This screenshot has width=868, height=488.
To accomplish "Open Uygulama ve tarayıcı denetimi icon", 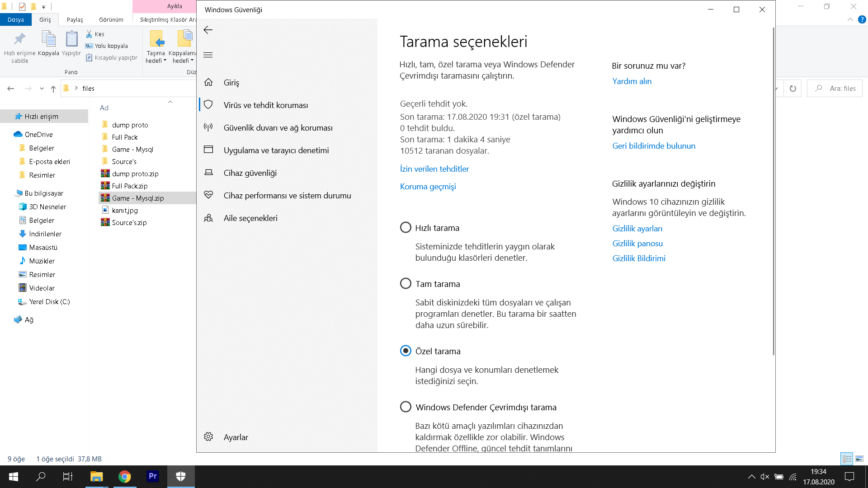I will (x=208, y=150).
